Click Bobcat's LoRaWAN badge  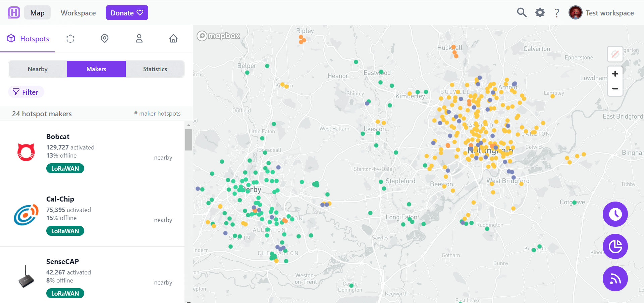(x=65, y=168)
